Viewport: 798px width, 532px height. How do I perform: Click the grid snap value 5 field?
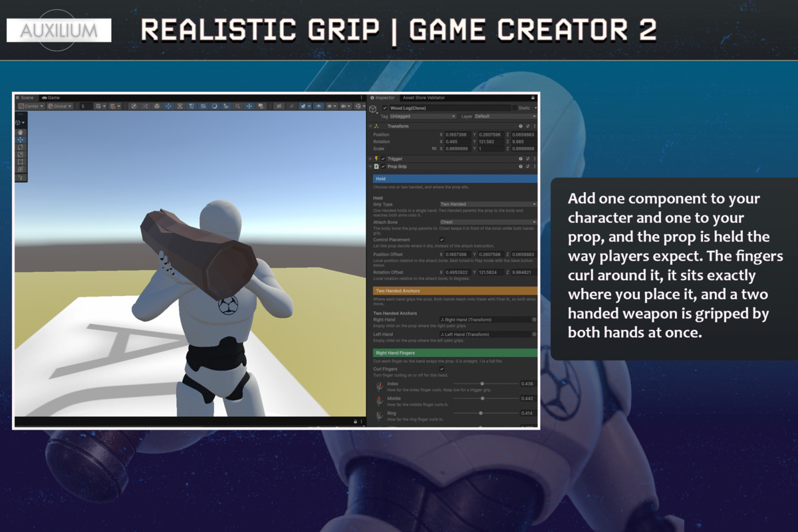86,106
